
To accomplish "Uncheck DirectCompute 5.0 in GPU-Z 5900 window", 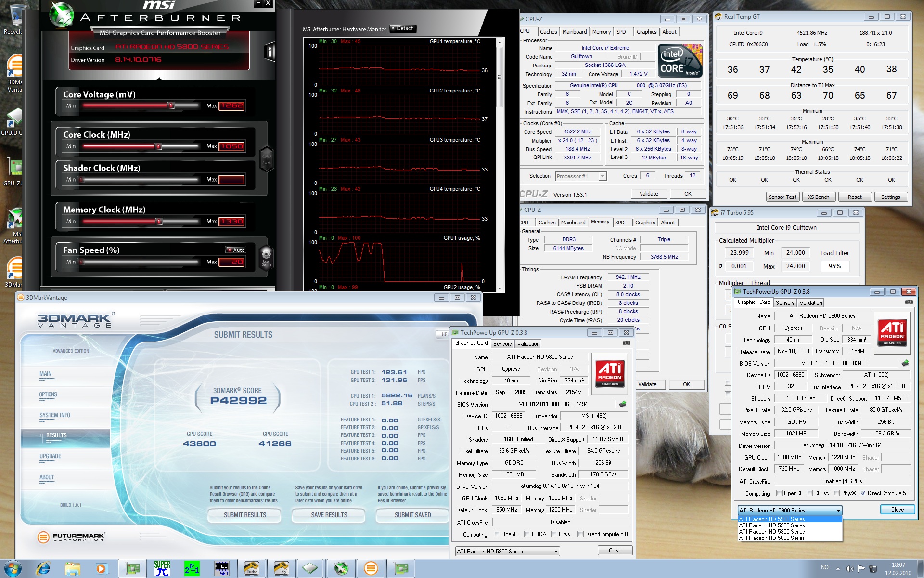I will (x=863, y=493).
